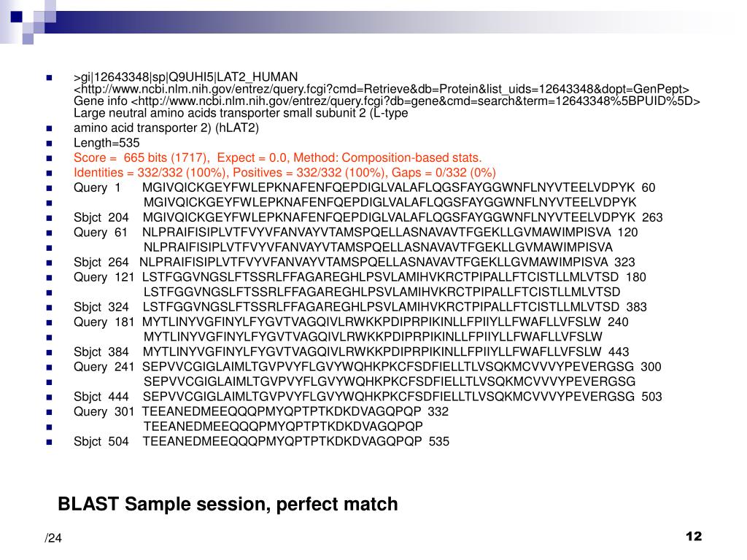Image resolution: width=747 pixels, height=560 pixels.
Task: Click the Query 121 sequence line
Action: click(360, 277)
